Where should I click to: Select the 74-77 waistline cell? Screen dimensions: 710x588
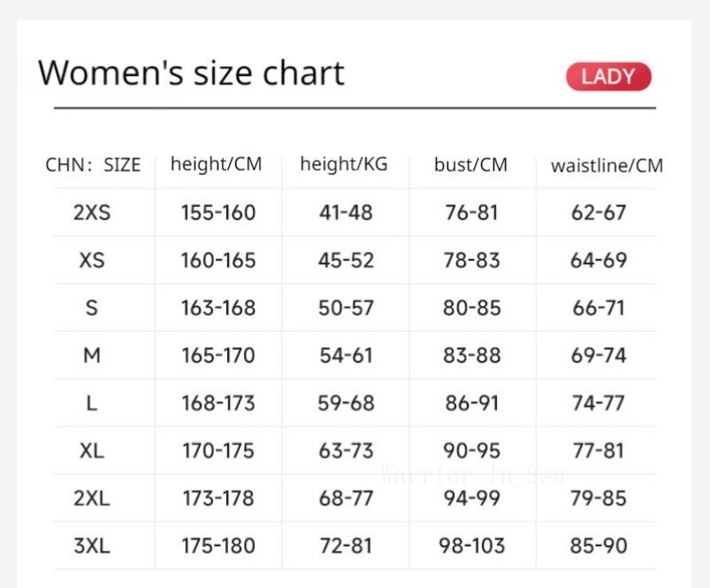599,403
